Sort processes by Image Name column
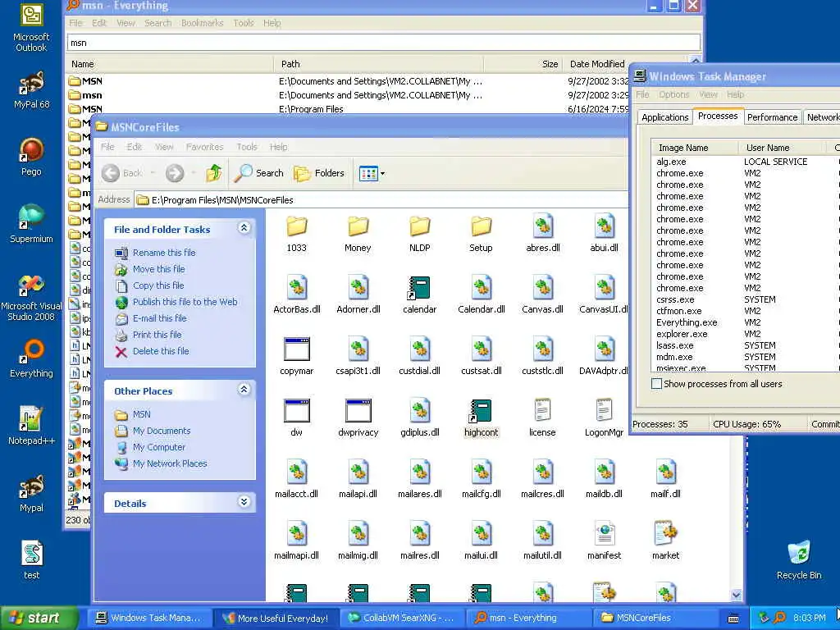840x630 pixels. [695, 148]
